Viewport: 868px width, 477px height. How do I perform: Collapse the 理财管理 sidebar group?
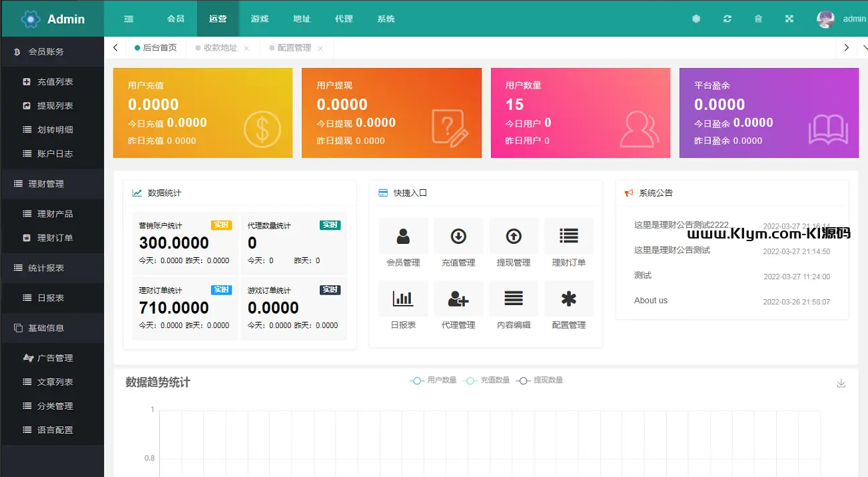click(x=52, y=184)
